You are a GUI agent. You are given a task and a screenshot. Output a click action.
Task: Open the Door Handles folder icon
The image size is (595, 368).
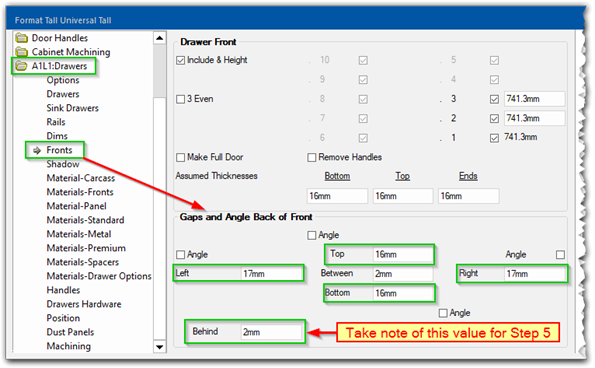coord(22,38)
